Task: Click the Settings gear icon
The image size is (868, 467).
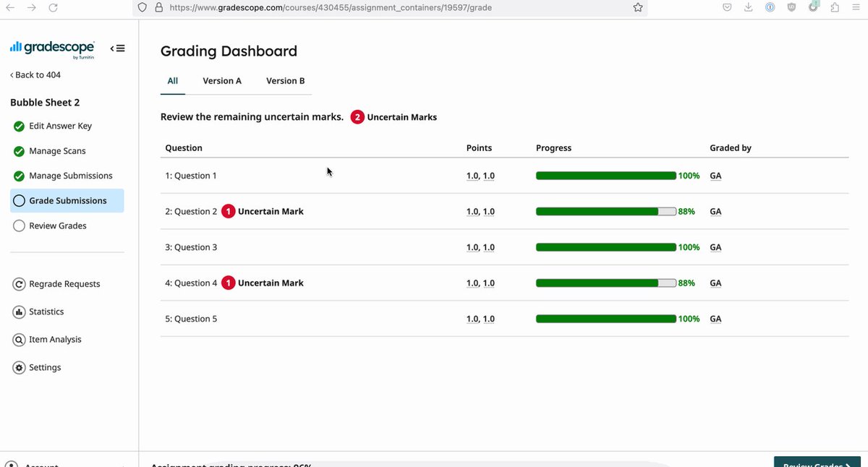Action: [20, 368]
